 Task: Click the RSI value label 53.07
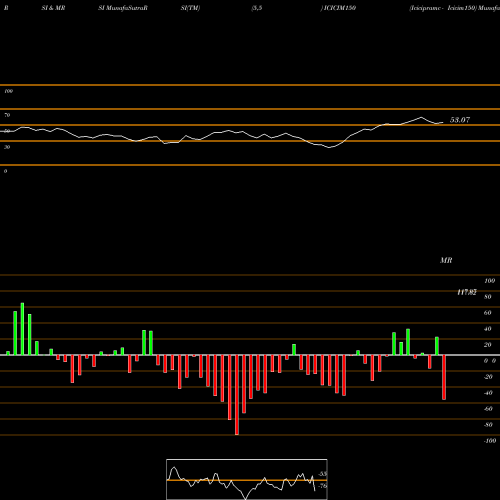pyautogui.click(x=460, y=120)
